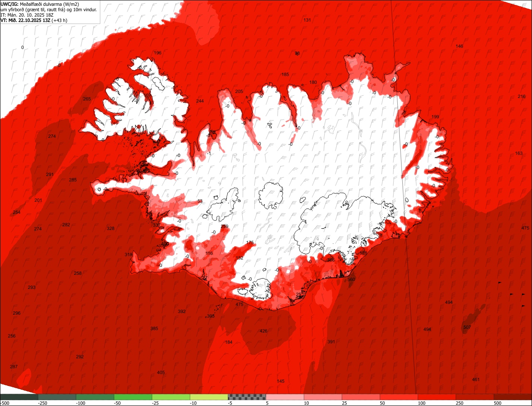Click the map value 560
The width and height of the screenshot is (532, 406).
(x=351, y=279)
